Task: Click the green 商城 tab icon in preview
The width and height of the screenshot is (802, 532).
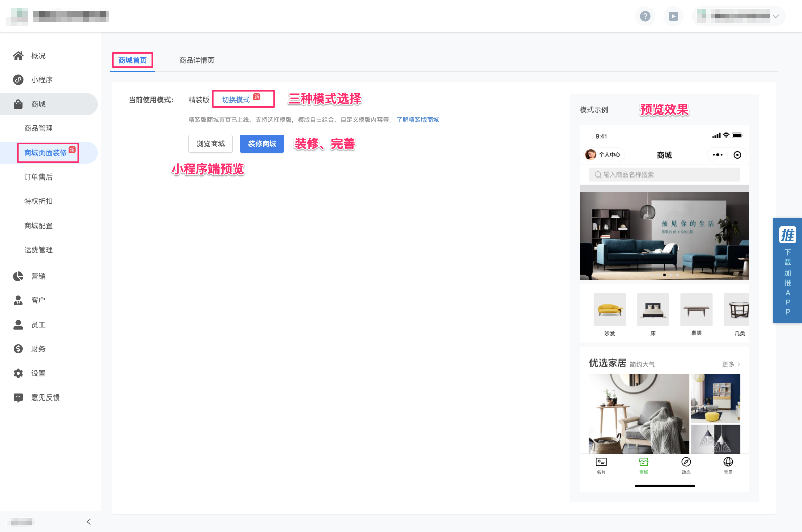Action: [644, 462]
